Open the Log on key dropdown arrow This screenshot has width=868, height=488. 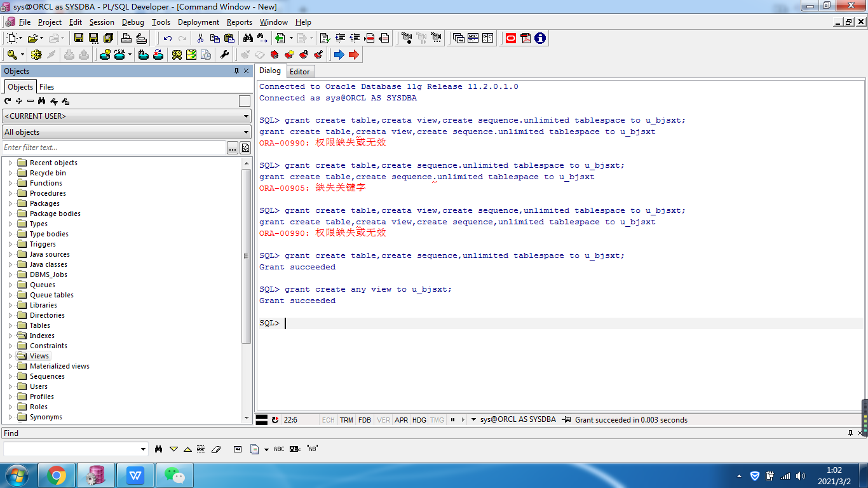click(x=22, y=55)
